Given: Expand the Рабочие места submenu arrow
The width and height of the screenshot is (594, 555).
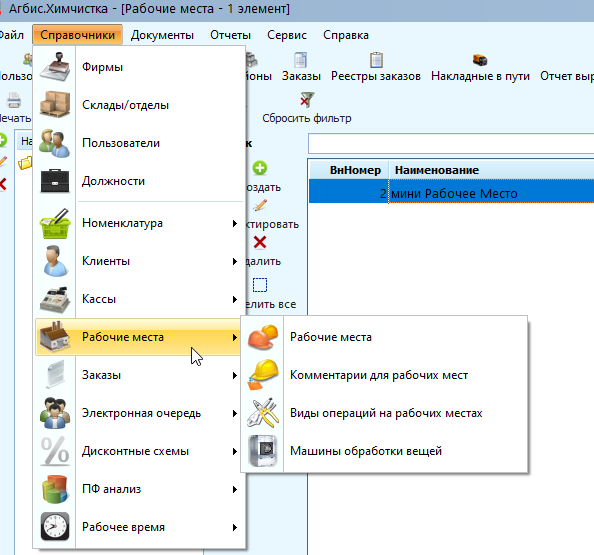Looking at the screenshot, I should (235, 337).
